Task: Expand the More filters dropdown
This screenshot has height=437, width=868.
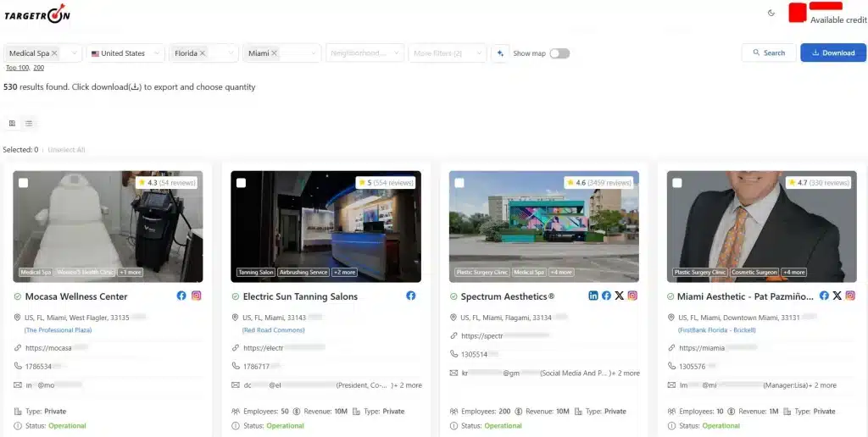Action: [x=447, y=53]
